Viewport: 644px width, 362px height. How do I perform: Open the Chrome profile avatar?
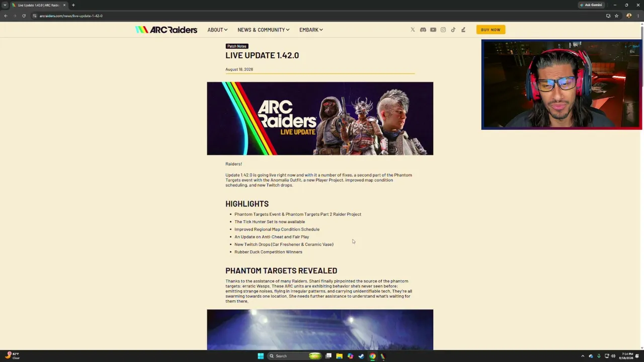629,16
